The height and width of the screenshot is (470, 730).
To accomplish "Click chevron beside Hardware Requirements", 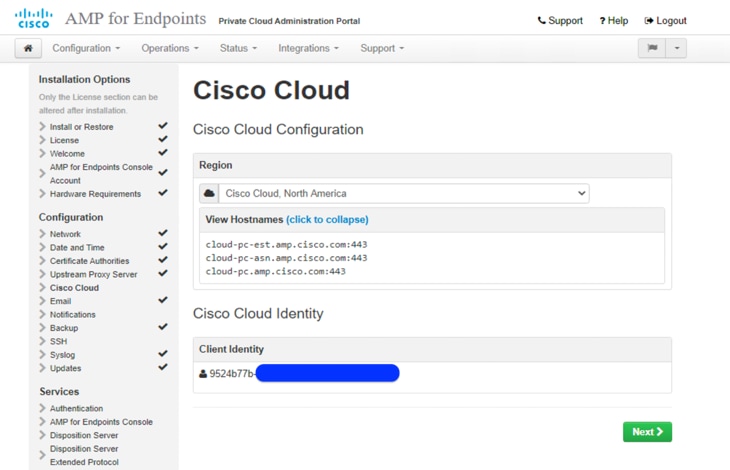I will click(42, 193).
